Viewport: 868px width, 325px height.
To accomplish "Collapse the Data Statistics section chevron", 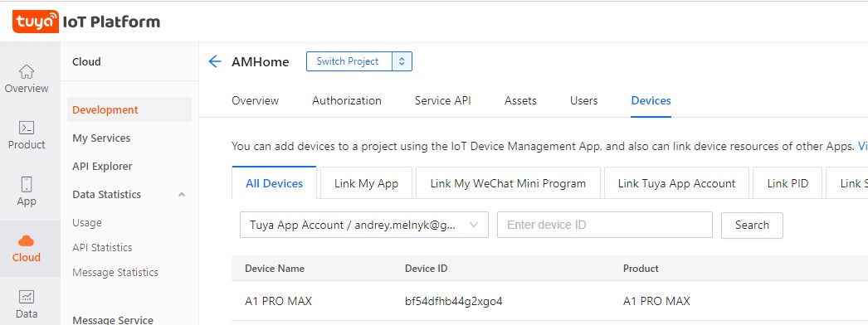I will [x=182, y=195].
